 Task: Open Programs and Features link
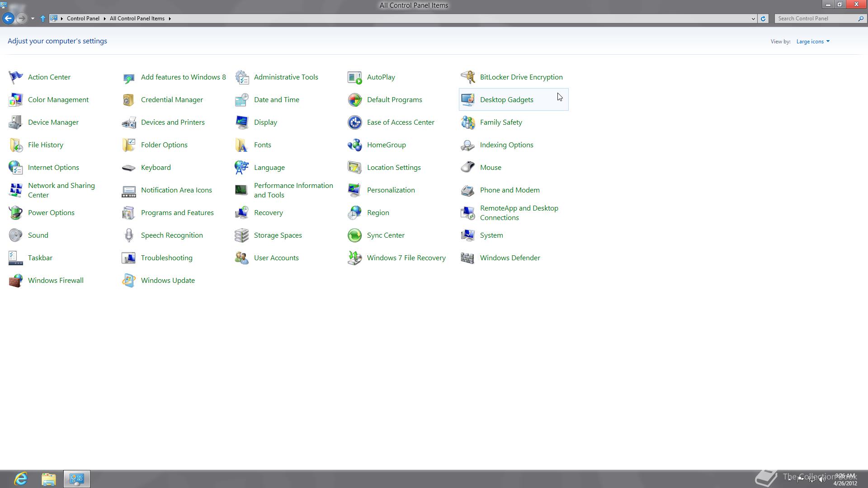[x=177, y=213]
